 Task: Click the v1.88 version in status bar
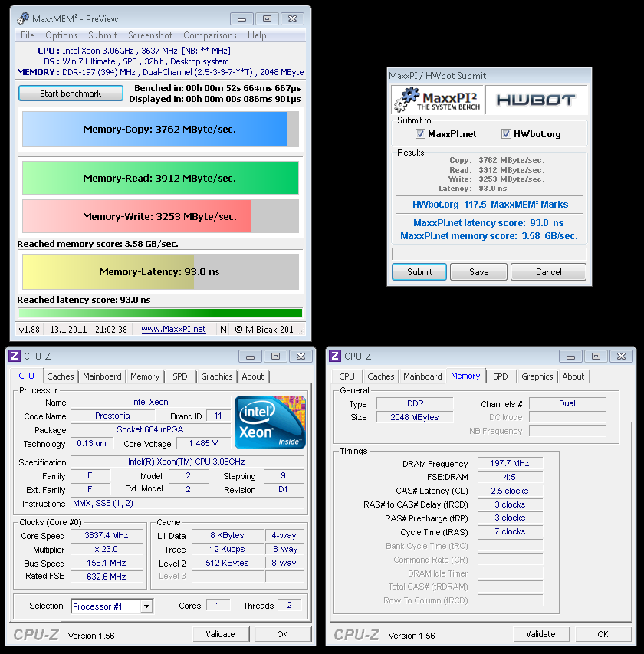pyautogui.click(x=29, y=330)
